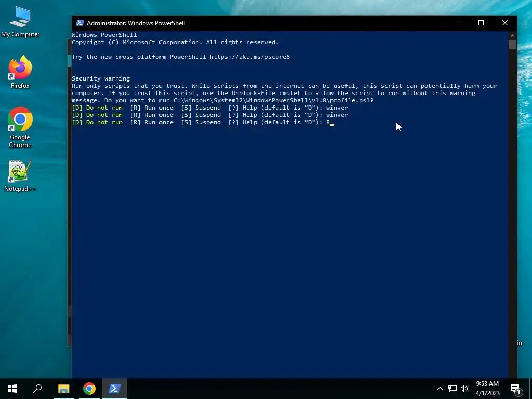Click the PowerShell vertical scrollbar thumb
Viewport: 532px width, 399px height.
[512, 45]
